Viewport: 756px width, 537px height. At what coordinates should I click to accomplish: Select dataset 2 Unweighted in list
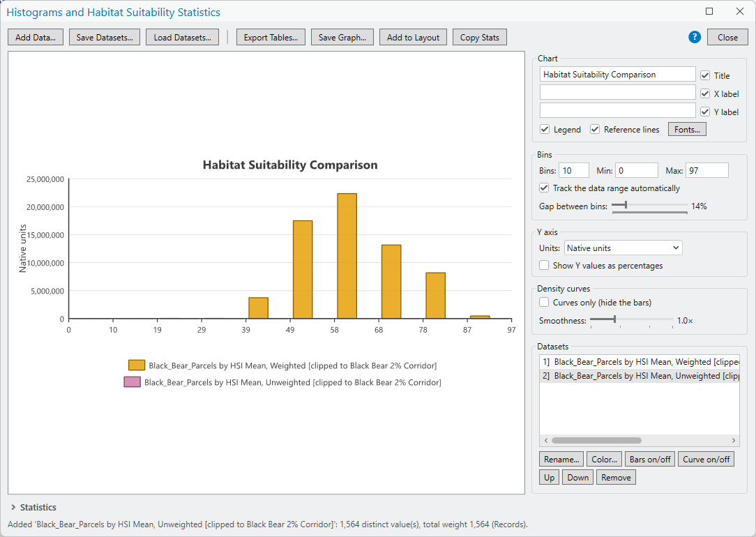pyautogui.click(x=640, y=375)
